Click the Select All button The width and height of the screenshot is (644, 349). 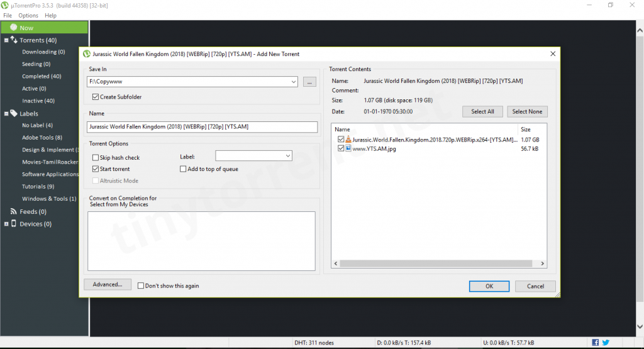(482, 112)
